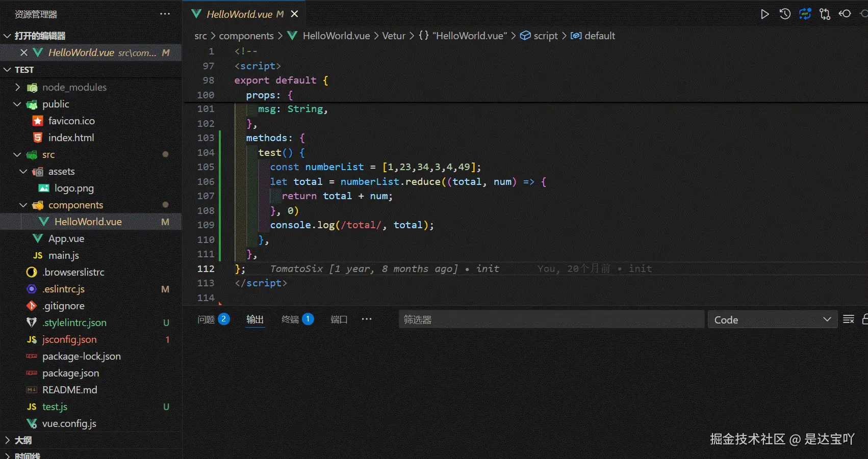Collapse the components folder chevron

(23, 205)
